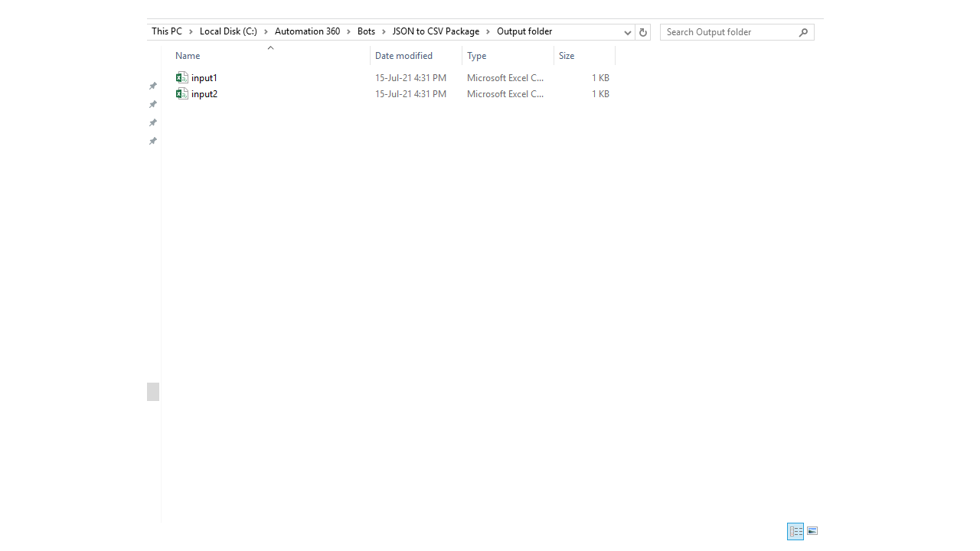Click the 1 KB size of input1
Viewport: 980px width, 551px height.
600,78
